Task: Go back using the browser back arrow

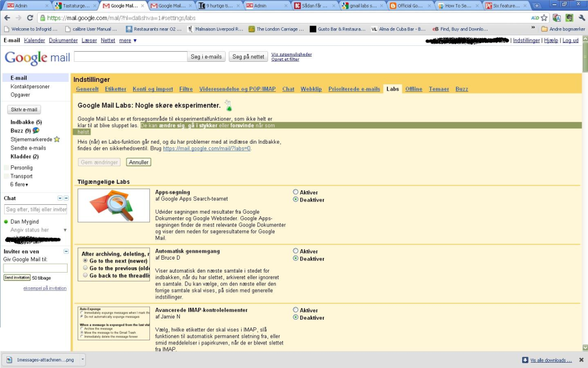Action: (x=7, y=18)
